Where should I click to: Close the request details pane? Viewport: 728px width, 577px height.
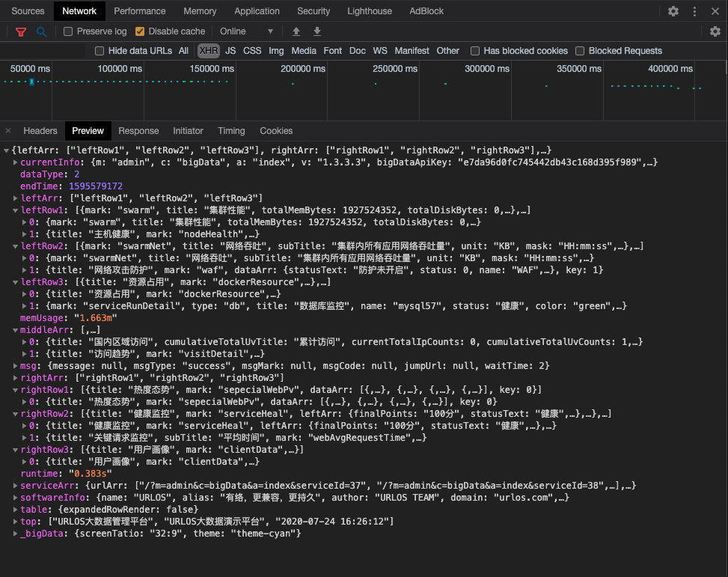[x=8, y=131]
